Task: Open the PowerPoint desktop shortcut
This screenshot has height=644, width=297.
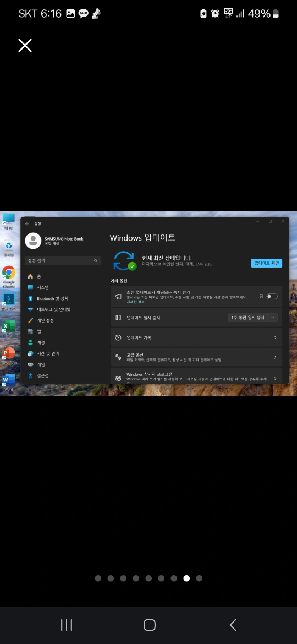Action: click(x=9, y=356)
